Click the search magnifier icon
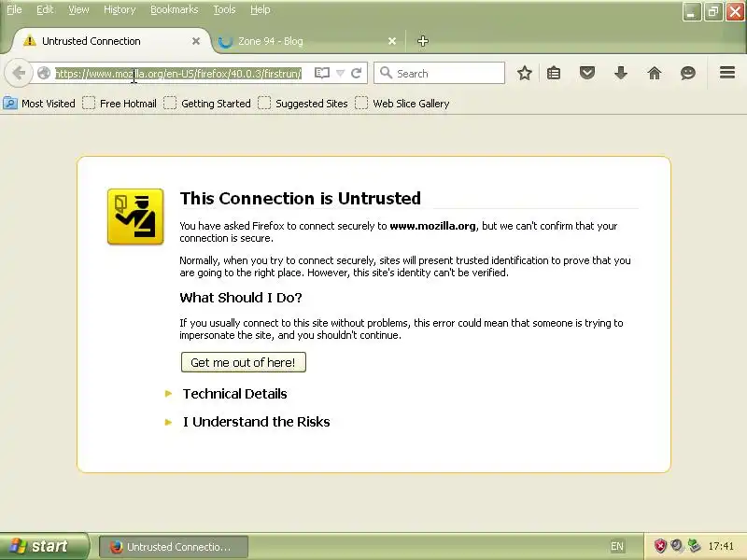Screen dimensions: 747x560 pos(386,73)
